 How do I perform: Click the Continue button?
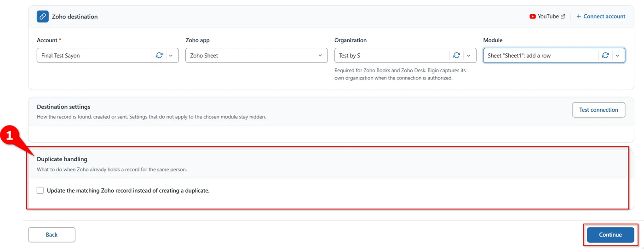[x=610, y=235]
